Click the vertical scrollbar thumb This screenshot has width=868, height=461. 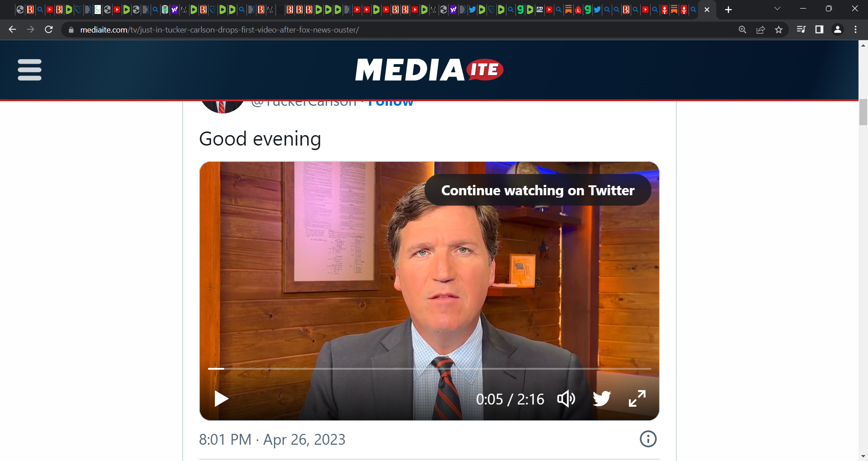(863, 112)
